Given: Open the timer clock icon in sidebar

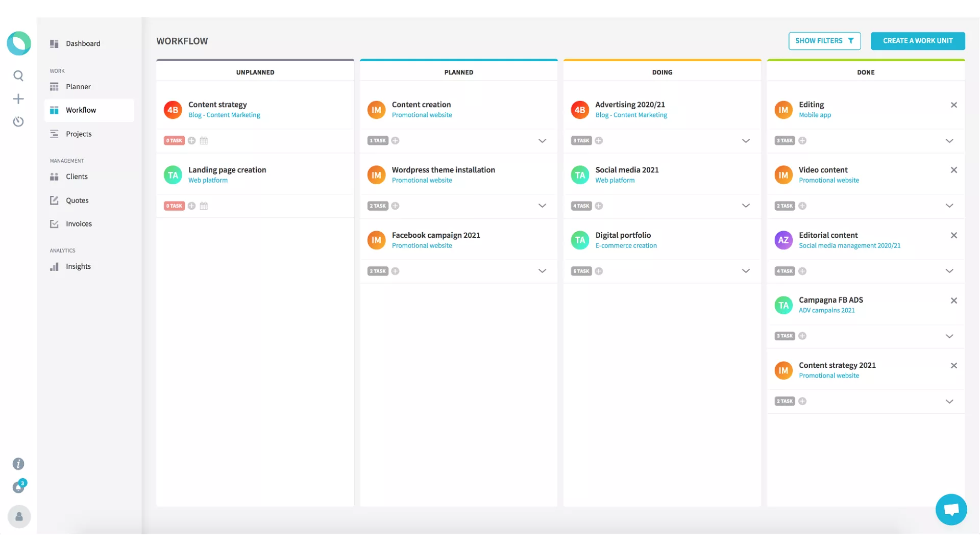Looking at the screenshot, I should pos(18,121).
